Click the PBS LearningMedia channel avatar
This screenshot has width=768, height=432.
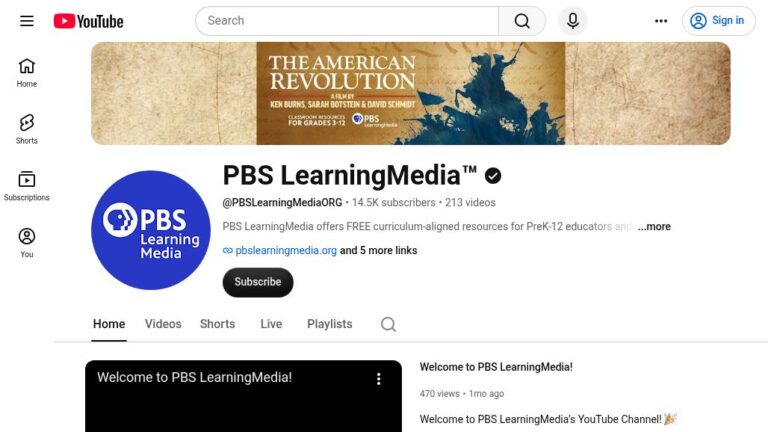point(151,230)
